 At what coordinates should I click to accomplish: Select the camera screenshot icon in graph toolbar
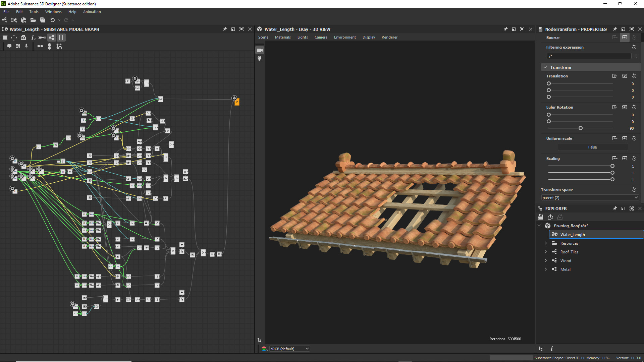pos(23,38)
